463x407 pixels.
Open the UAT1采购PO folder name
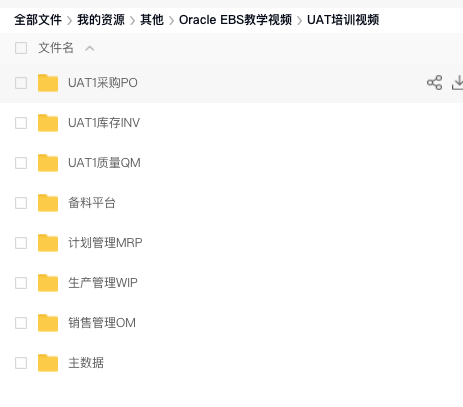click(x=103, y=83)
